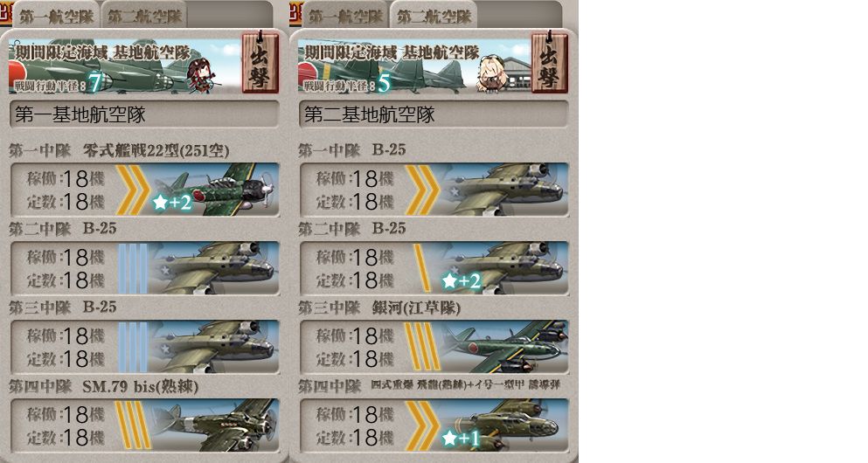
Task: Click the ★+2 improvement star on 零式艦戦22型
Action: pyautogui.click(x=172, y=203)
